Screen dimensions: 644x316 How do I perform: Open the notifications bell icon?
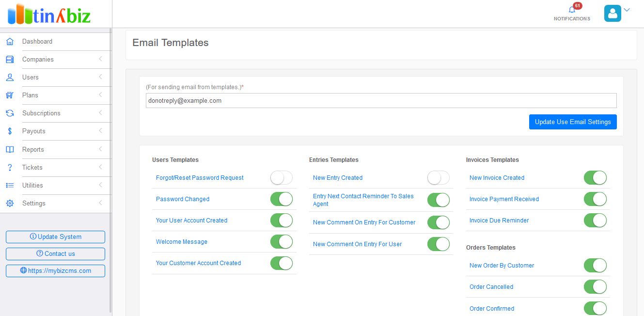pyautogui.click(x=572, y=10)
